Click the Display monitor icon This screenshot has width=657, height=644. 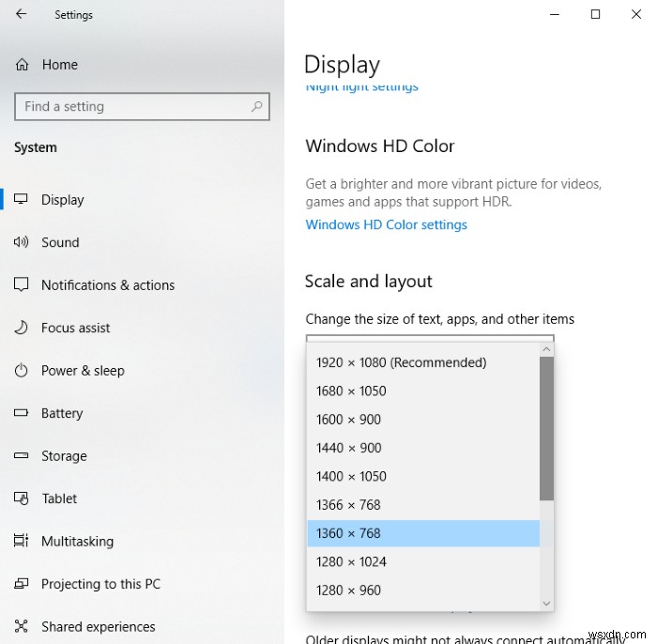point(21,199)
